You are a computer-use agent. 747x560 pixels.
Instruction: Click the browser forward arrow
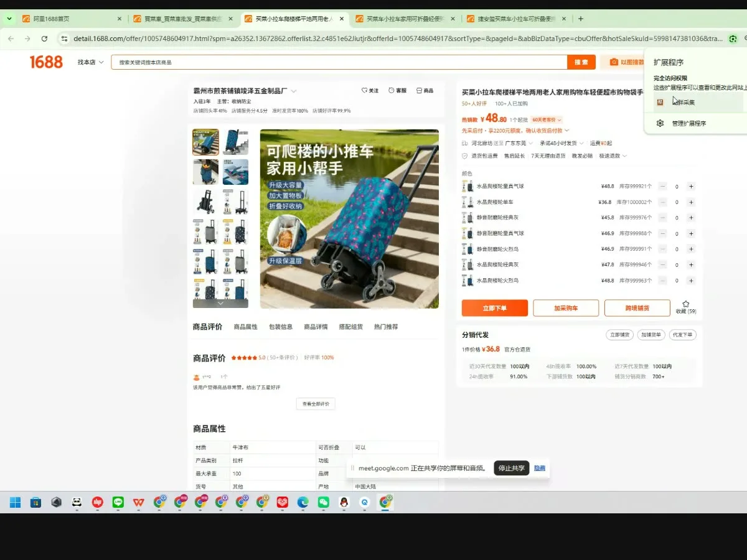point(27,39)
